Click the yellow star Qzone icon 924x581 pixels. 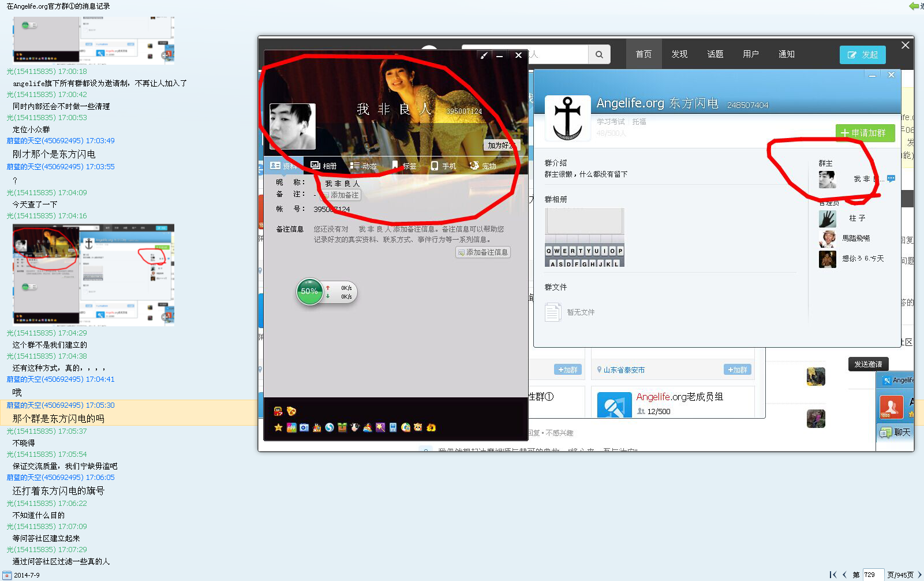pos(278,427)
